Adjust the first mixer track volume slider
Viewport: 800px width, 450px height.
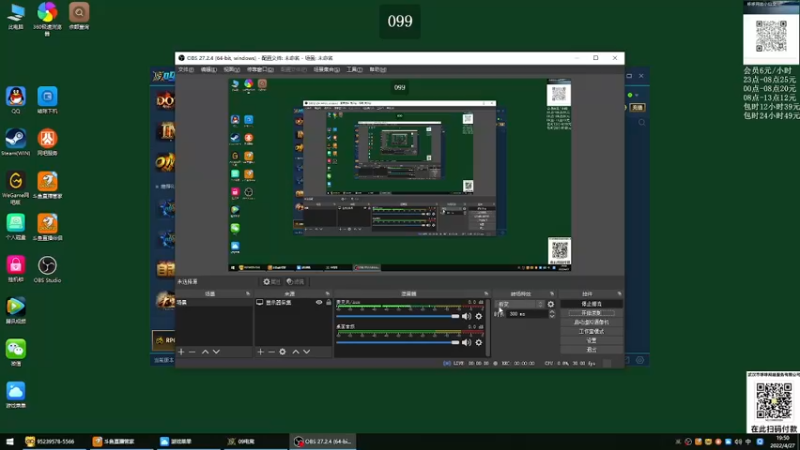tap(398, 316)
